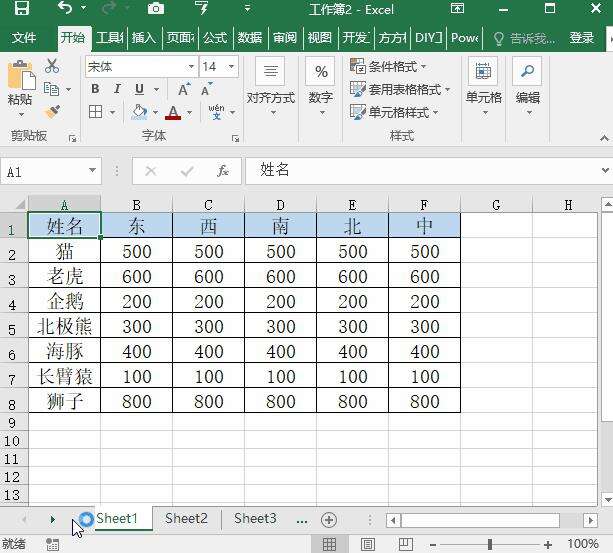Toggle italic formatting
This screenshot has height=553, width=613.
[x=117, y=89]
